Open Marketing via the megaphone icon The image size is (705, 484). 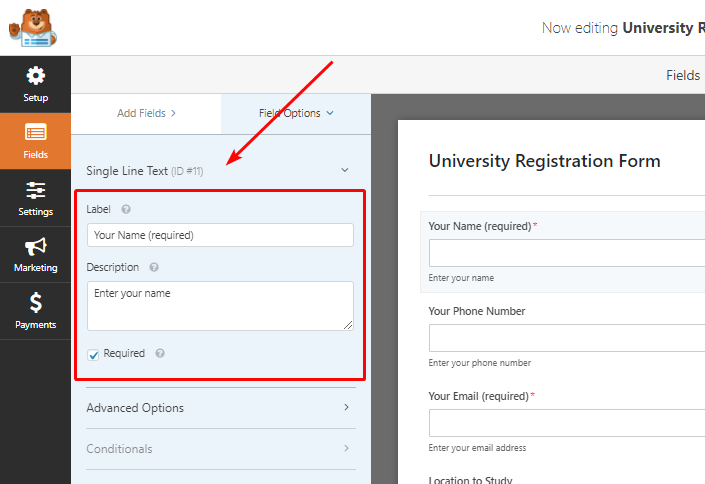point(35,246)
